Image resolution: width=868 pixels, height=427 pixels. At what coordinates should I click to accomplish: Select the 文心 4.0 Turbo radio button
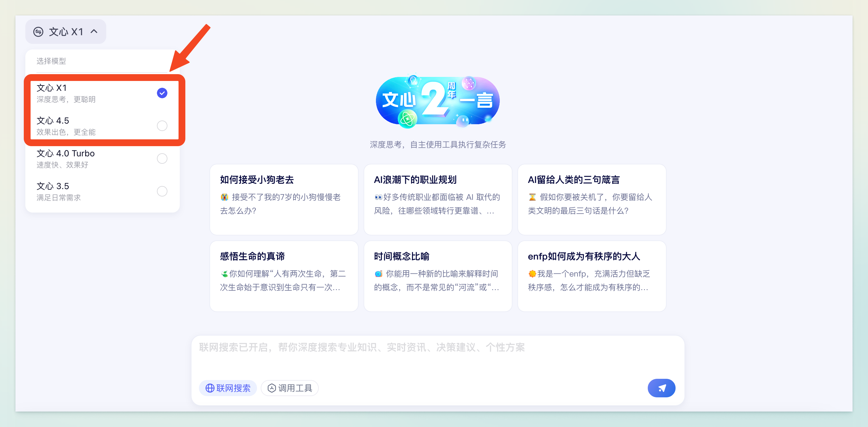[162, 159]
